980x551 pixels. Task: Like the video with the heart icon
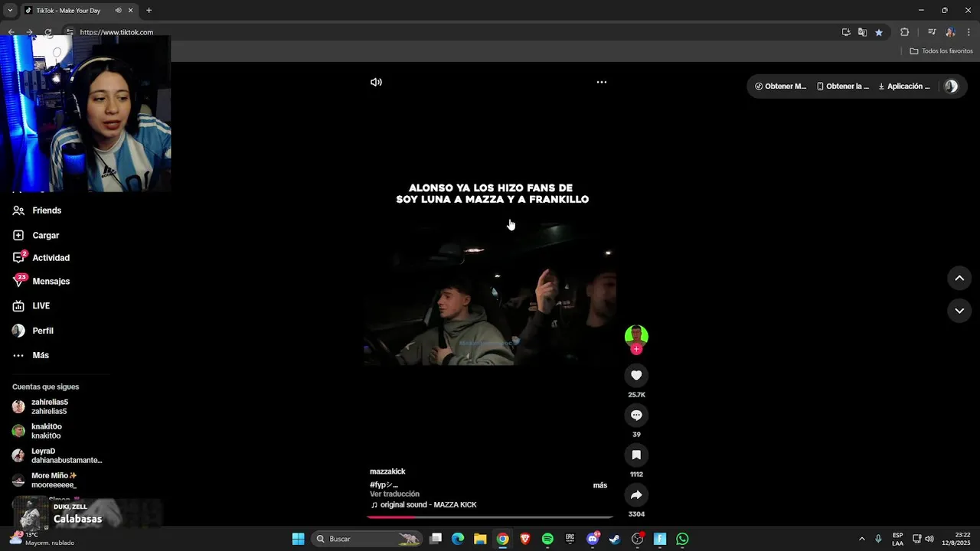[636, 375]
